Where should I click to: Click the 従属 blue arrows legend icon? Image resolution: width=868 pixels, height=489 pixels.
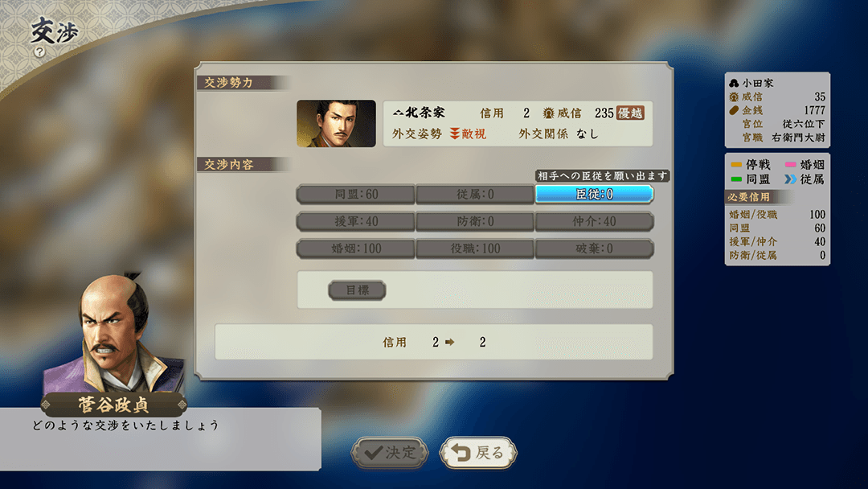(791, 179)
